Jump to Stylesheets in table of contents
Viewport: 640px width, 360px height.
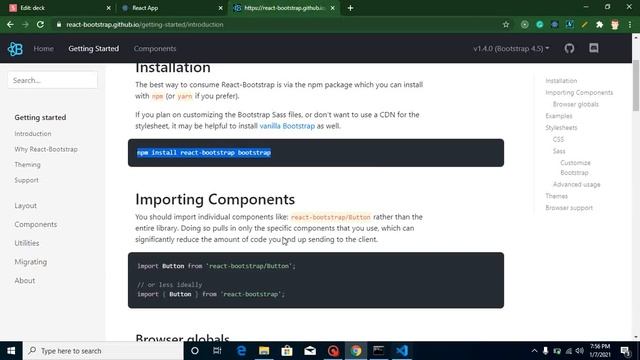point(562,128)
